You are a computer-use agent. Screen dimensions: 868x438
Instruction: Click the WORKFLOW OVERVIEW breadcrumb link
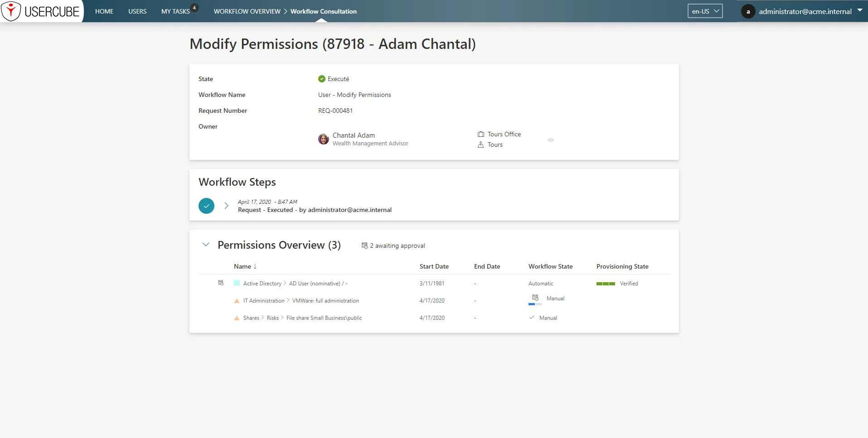click(x=247, y=11)
